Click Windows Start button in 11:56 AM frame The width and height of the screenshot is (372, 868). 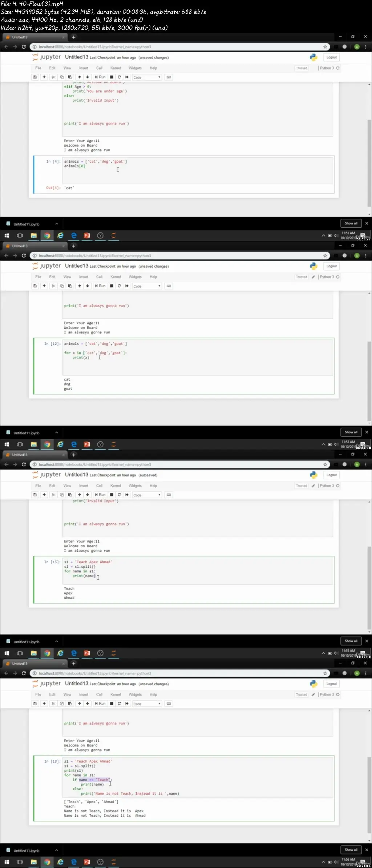tap(7, 862)
